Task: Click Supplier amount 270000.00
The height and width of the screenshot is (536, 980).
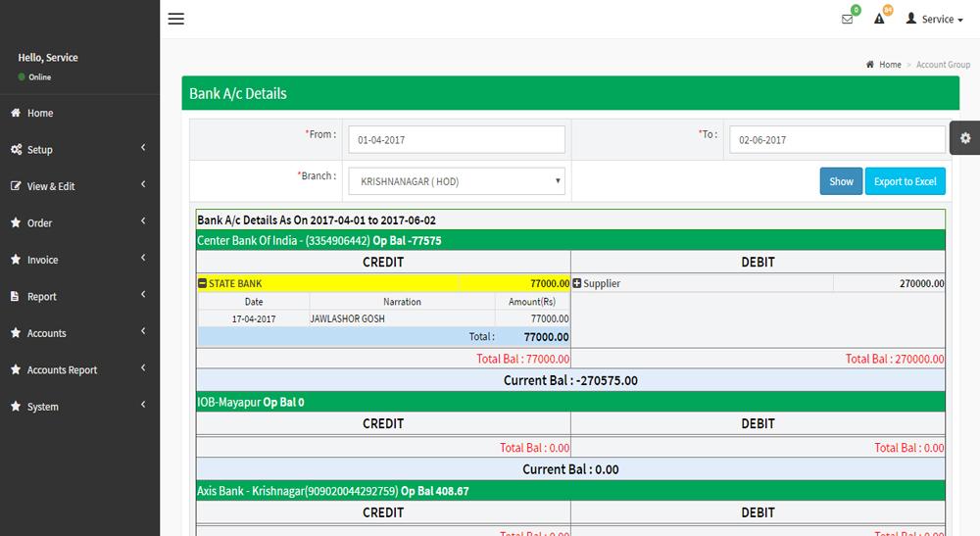Action: 922,283
